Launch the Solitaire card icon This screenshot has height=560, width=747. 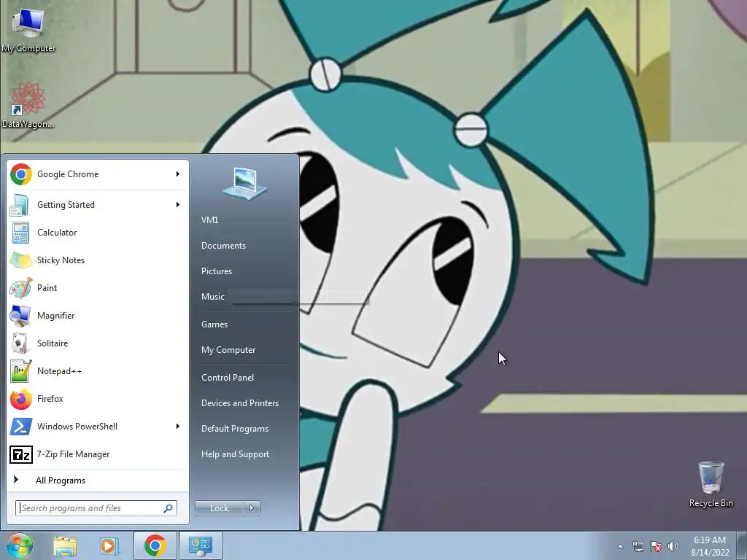click(x=20, y=343)
